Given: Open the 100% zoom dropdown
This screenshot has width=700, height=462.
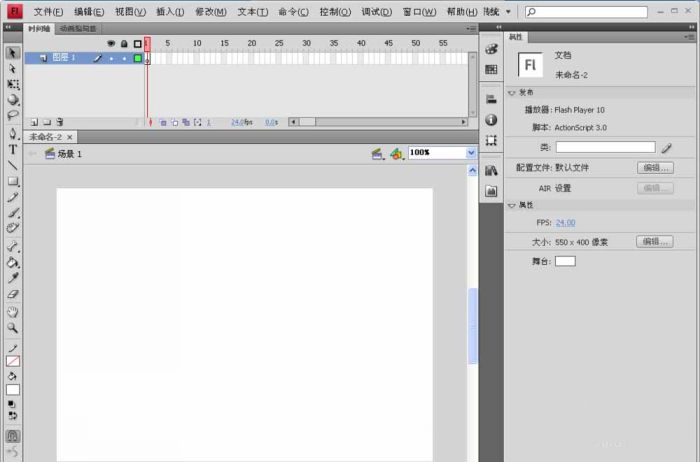Looking at the screenshot, I should click(x=471, y=153).
